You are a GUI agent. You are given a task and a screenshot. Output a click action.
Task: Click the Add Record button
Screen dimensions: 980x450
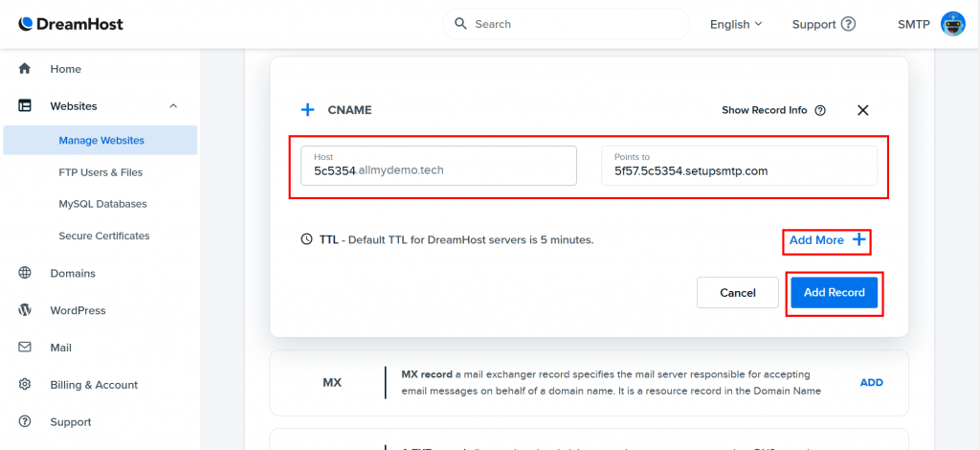tap(835, 293)
